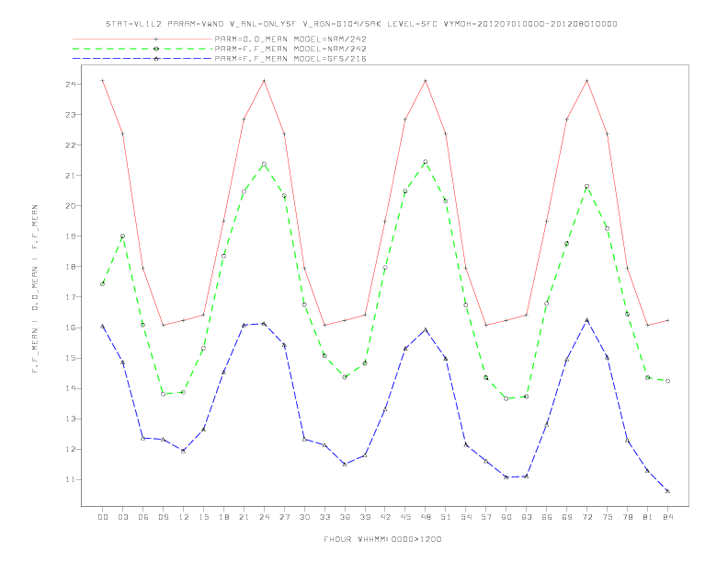The height and width of the screenshot is (563, 728).
Task: Click the red line peak at hour 24
Action: [264, 81]
